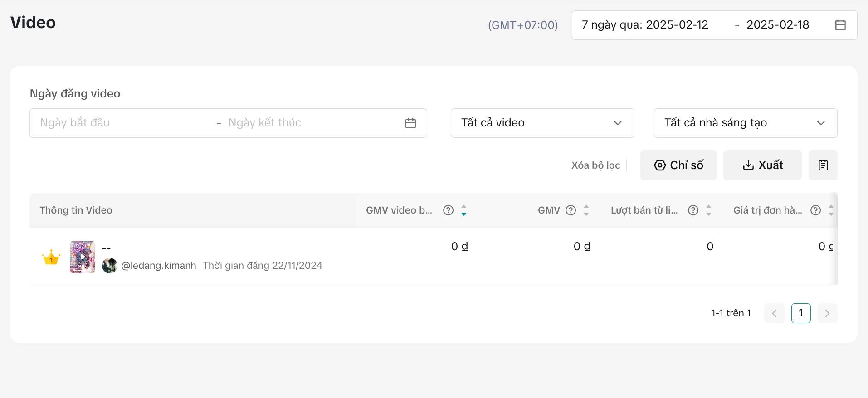This screenshot has width=868, height=398.
Task: Toggle sort on Lượt bán column
Action: click(708, 210)
